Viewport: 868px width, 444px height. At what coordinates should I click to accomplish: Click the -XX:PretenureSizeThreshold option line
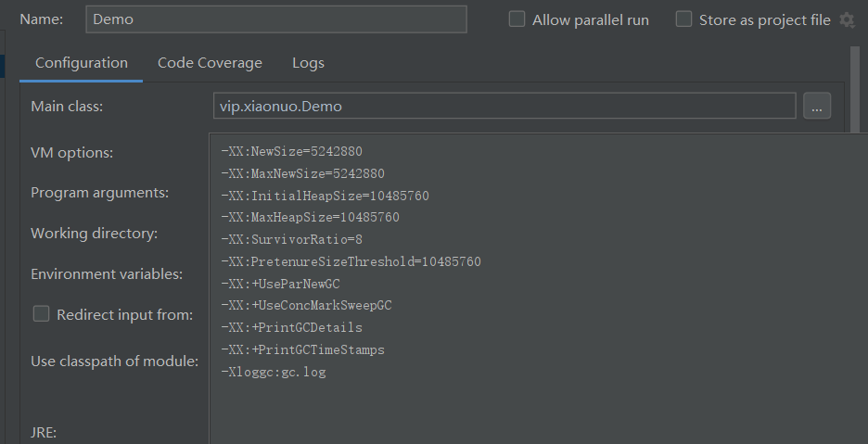point(351,262)
